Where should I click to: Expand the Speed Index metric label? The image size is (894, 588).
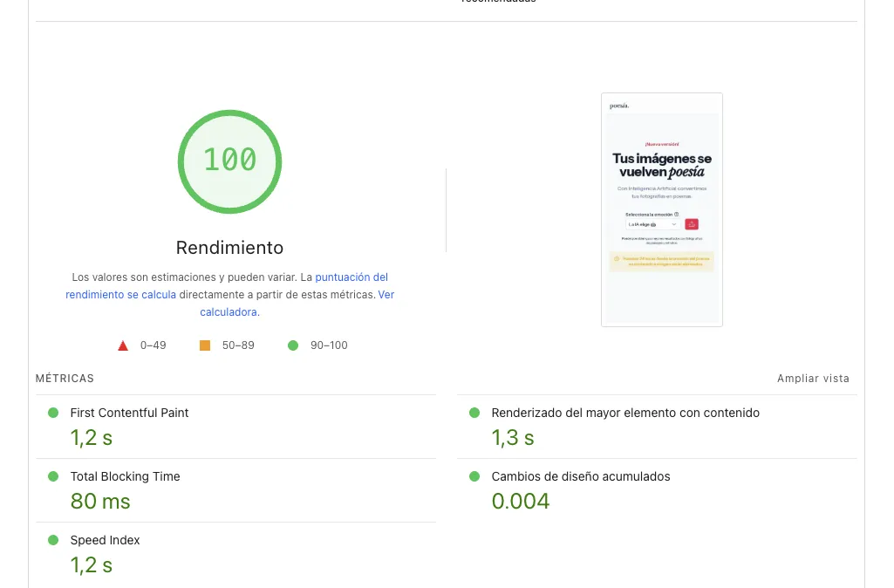tap(105, 540)
